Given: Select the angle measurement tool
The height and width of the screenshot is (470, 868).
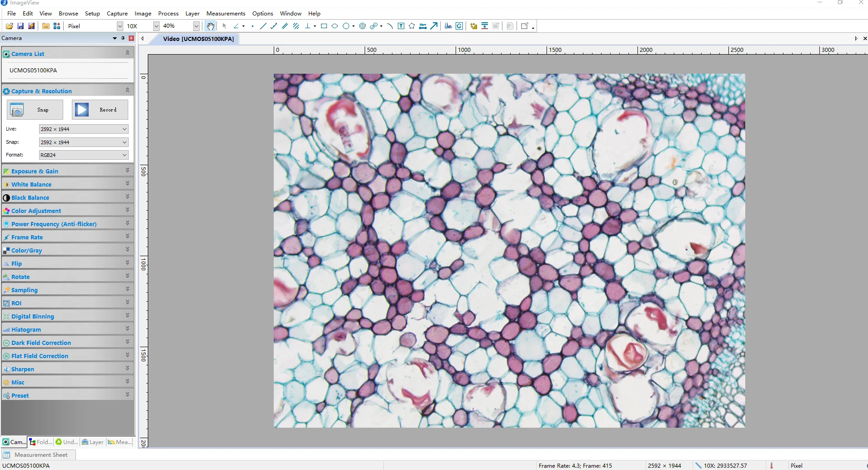Looking at the screenshot, I should point(236,26).
